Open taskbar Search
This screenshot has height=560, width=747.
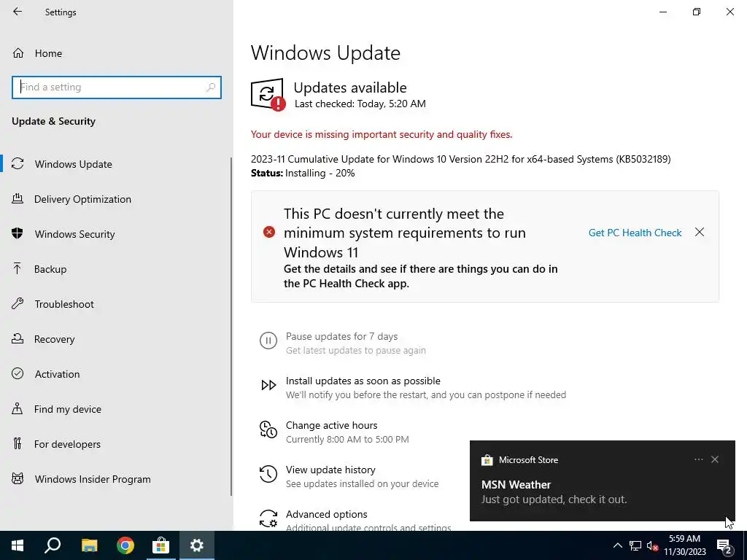[53, 545]
